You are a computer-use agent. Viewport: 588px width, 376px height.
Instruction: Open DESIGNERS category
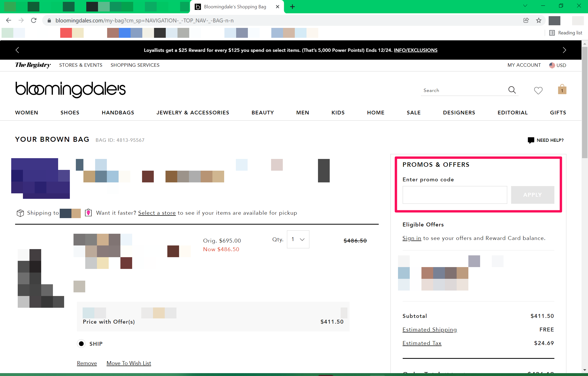459,113
